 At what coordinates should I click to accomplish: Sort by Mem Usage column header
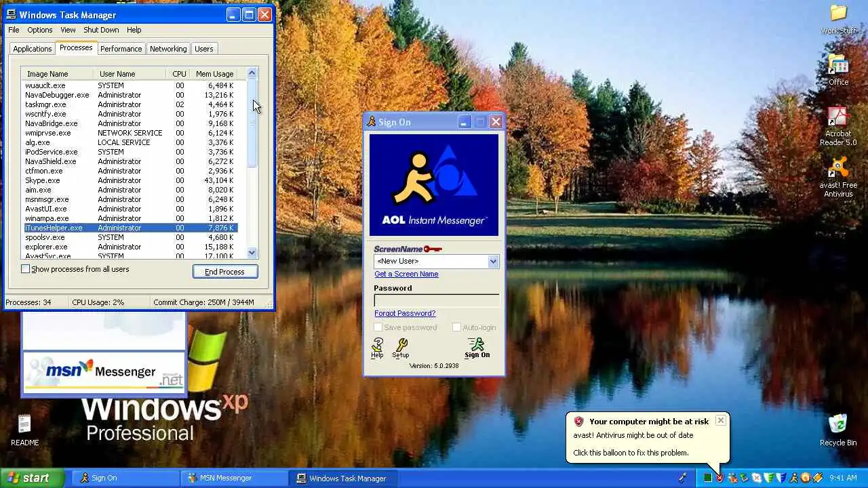(214, 74)
